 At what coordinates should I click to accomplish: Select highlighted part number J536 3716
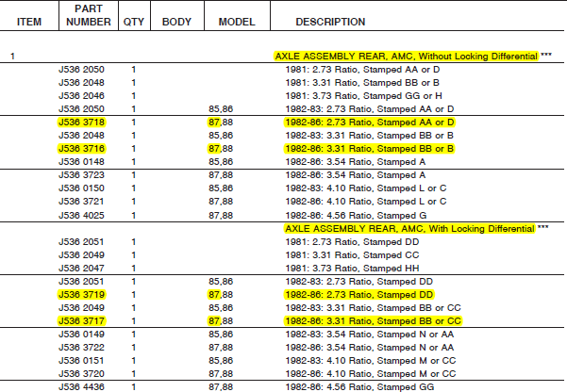(81, 149)
